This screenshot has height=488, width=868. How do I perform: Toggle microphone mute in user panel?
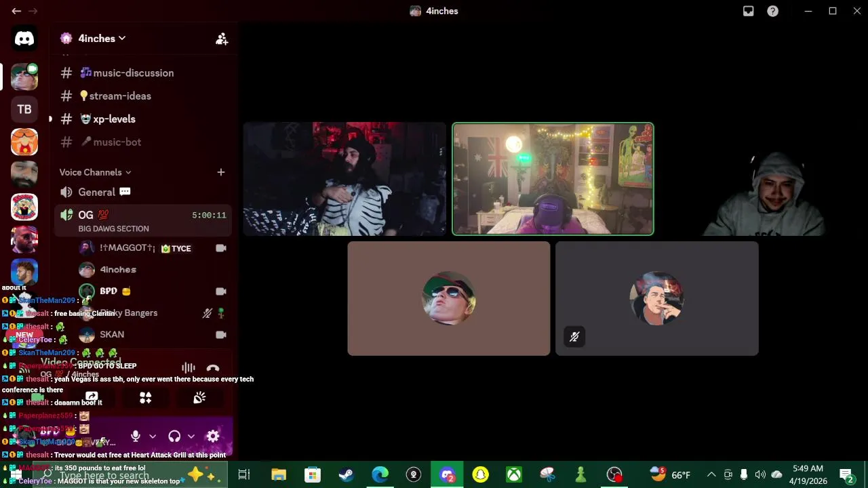[136, 436]
